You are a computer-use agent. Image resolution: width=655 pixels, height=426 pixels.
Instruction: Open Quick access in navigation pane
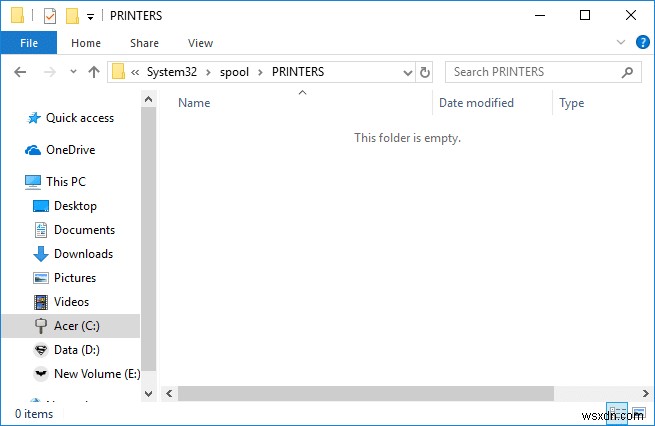pos(79,118)
